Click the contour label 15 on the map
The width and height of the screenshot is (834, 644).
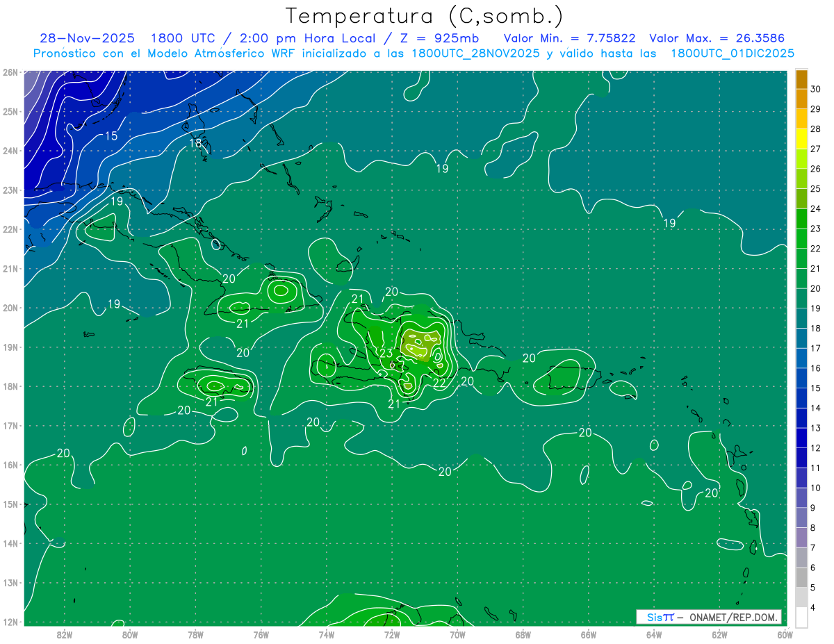click(x=111, y=136)
